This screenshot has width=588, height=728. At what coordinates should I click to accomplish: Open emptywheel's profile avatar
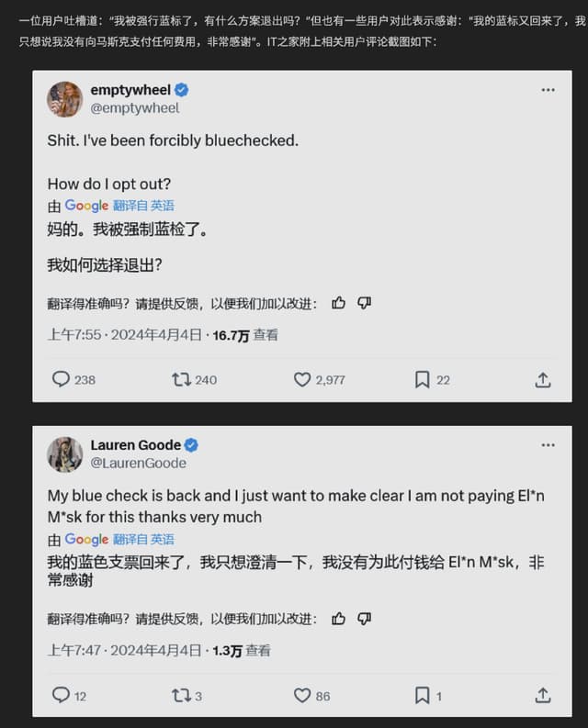(64, 99)
